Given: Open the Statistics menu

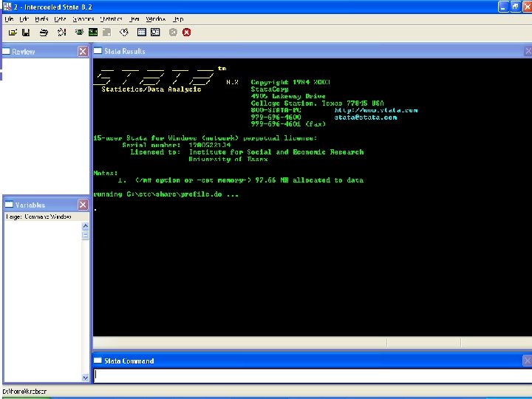Looking at the screenshot, I should pos(112,19).
